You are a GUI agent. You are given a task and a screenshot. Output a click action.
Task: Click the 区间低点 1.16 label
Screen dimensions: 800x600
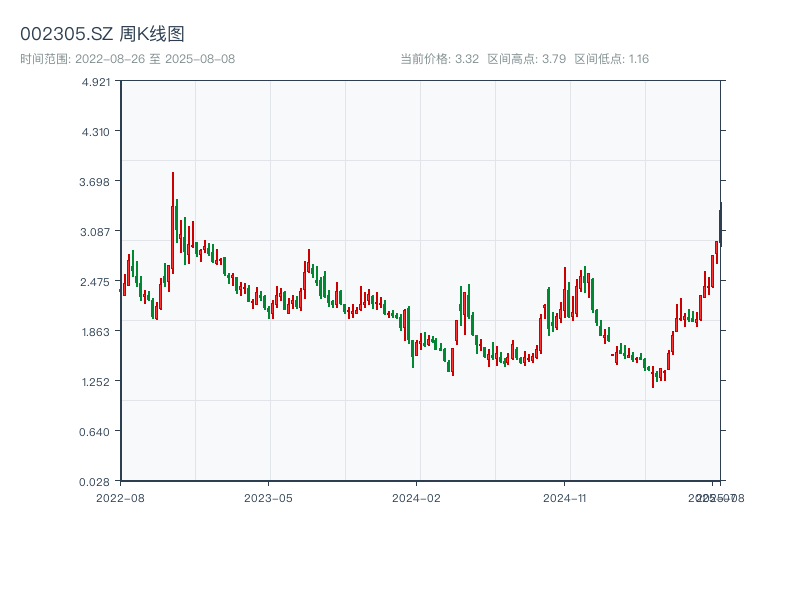pos(612,59)
